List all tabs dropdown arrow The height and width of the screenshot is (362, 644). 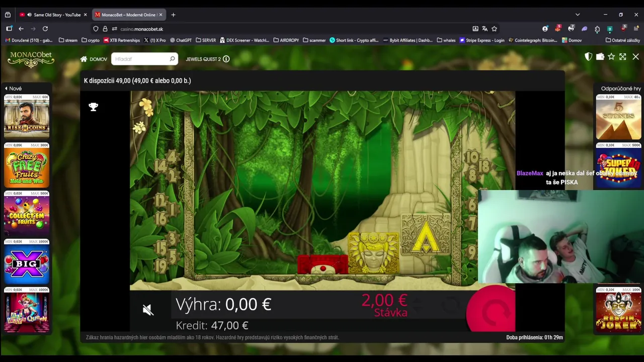tap(578, 15)
